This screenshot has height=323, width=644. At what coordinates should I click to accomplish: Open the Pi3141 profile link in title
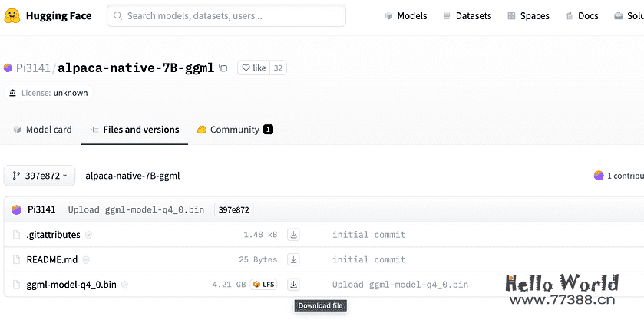tap(33, 68)
